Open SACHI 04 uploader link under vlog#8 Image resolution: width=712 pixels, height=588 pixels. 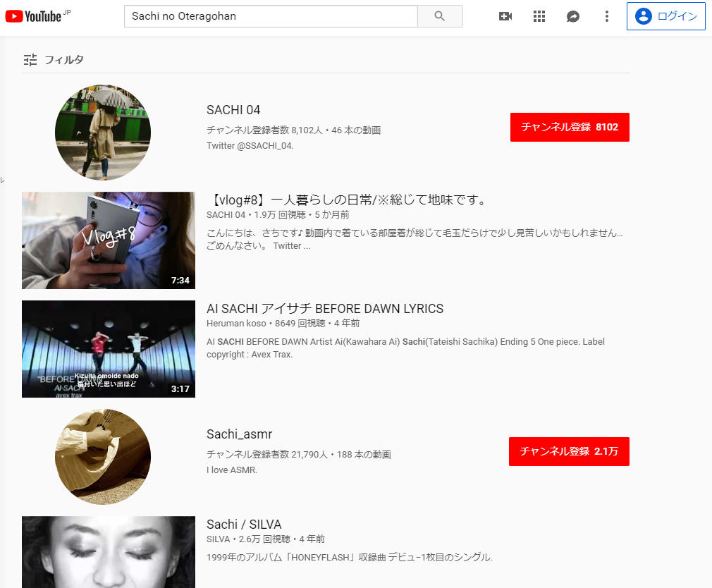coord(226,215)
